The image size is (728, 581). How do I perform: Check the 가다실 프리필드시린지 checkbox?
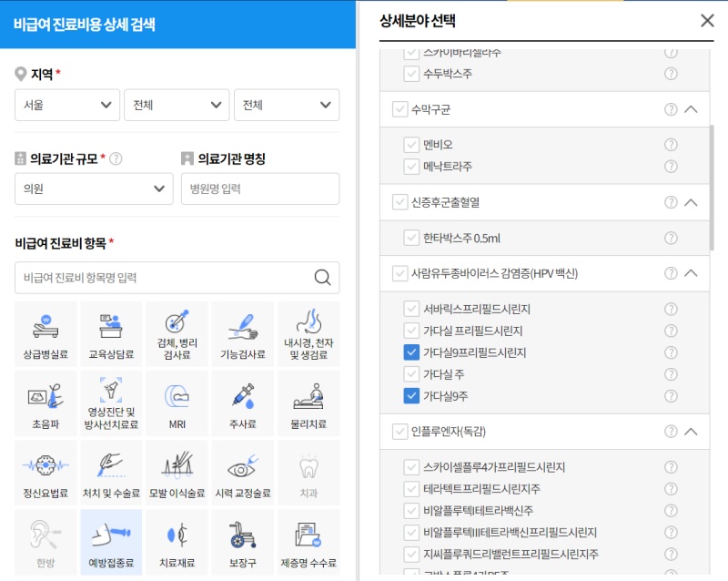(x=411, y=331)
